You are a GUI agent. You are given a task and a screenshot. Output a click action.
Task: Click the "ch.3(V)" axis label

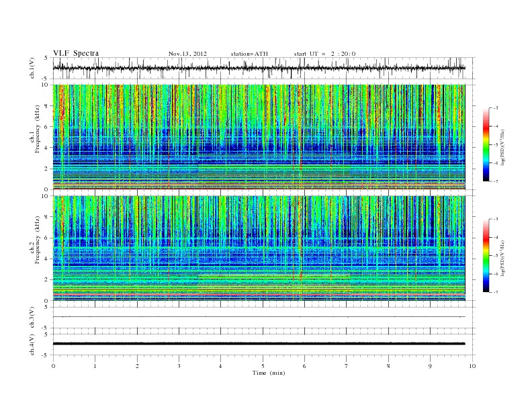pos(32,318)
